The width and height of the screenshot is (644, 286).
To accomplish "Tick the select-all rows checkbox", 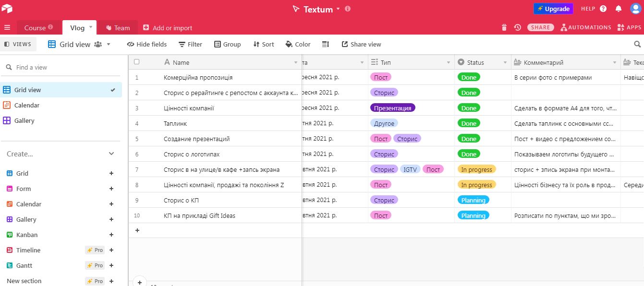I will pos(137,62).
